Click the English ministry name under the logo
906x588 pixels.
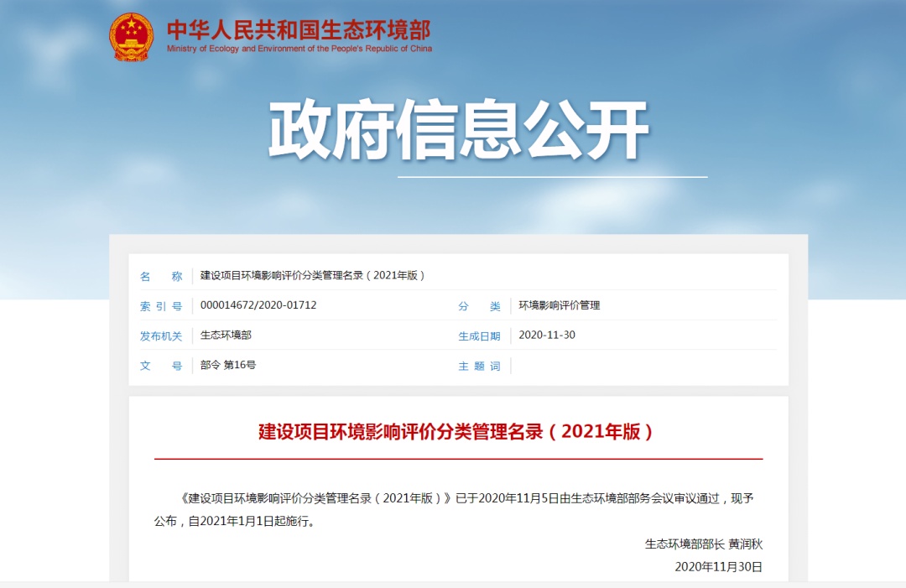click(x=299, y=49)
